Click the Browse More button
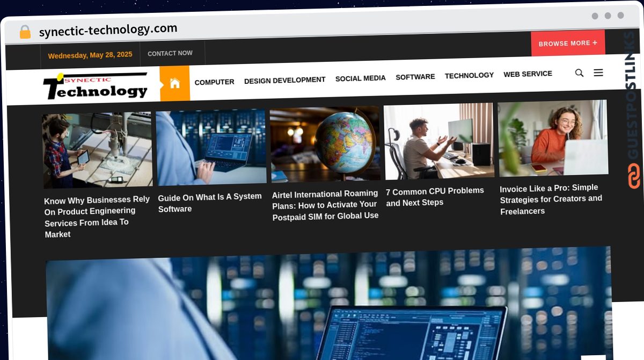The image size is (644, 360). coord(568,43)
